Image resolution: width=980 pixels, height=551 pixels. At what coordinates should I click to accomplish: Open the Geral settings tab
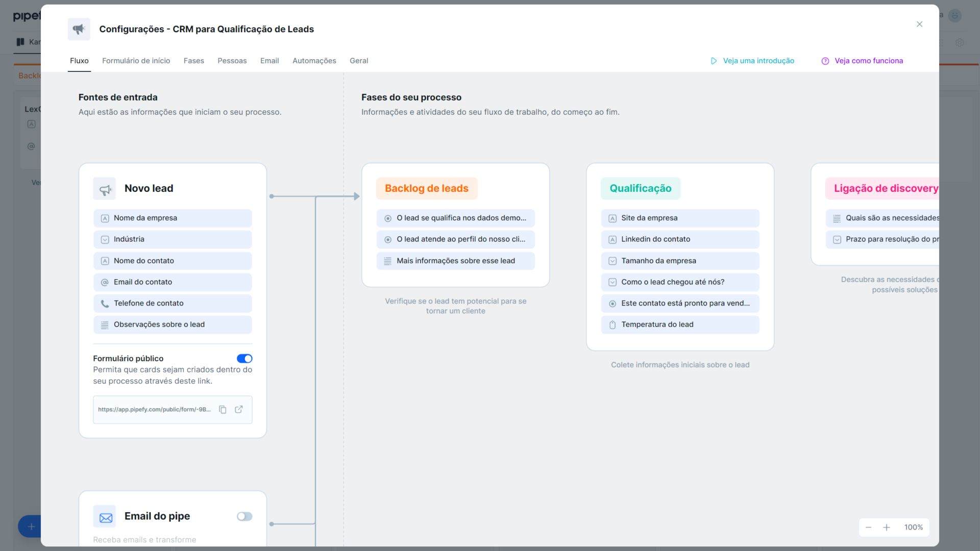tap(359, 61)
